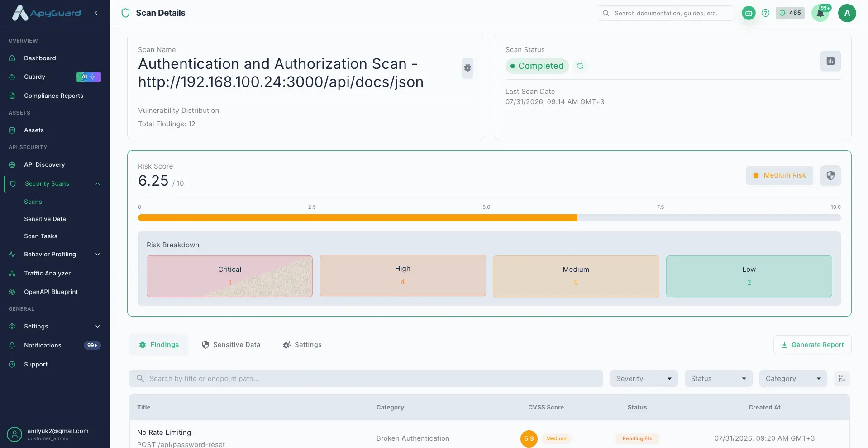Click the Title column header
Image resolution: width=868 pixels, height=448 pixels.
pos(144,407)
